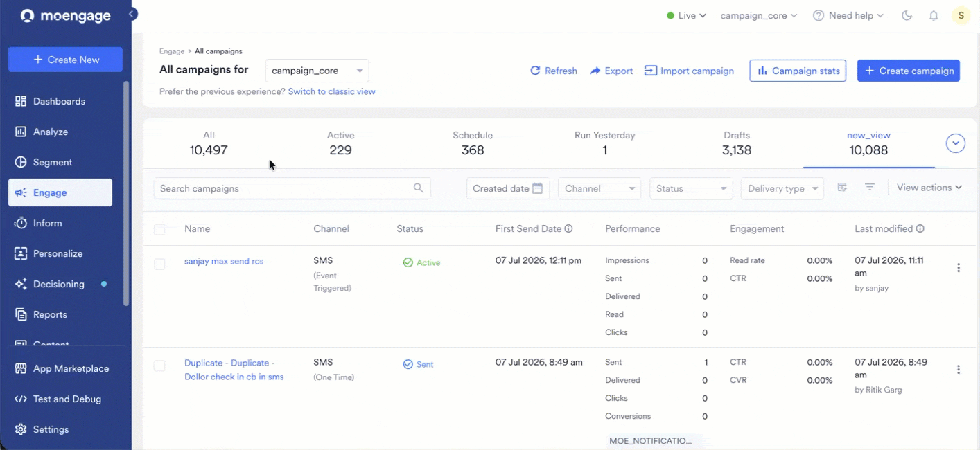The width and height of the screenshot is (980, 450).
Task: Switch to the Drafts 3,138 tab
Action: point(737,143)
